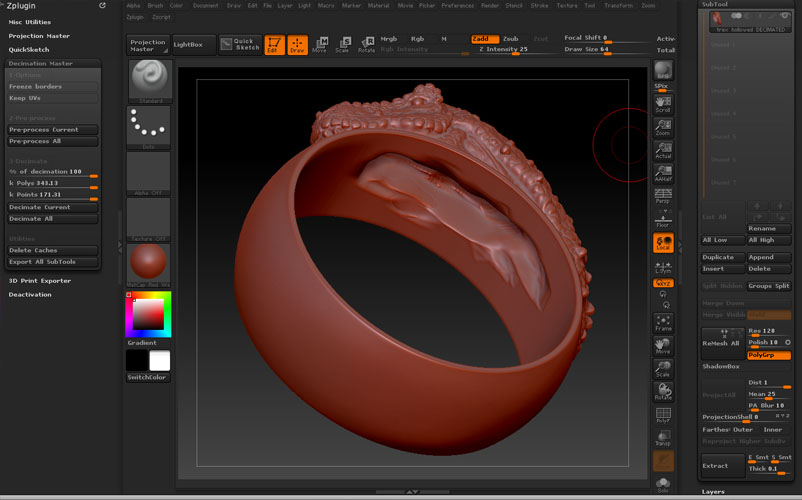802x500 pixels.
Task: Toggle Perspective view
Action: (x=663, y=196)
